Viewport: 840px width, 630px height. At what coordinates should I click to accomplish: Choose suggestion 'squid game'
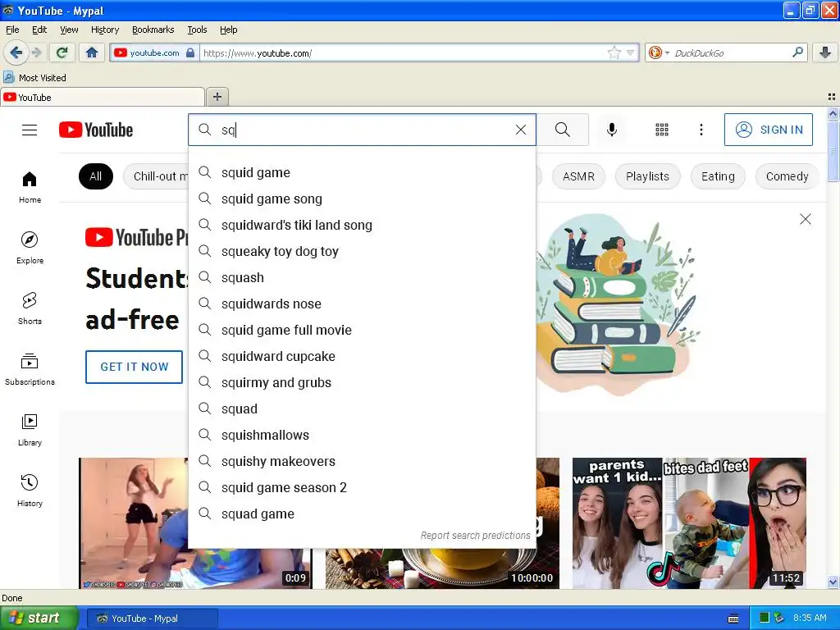coord(362,172)
